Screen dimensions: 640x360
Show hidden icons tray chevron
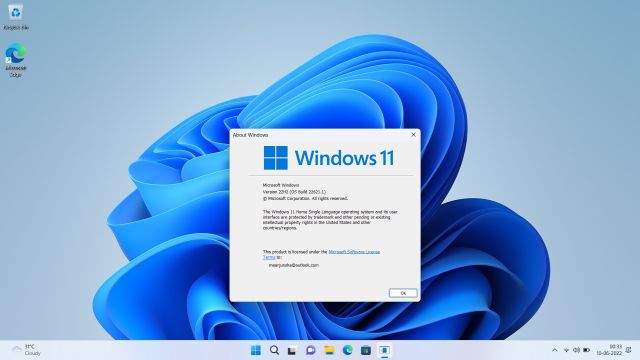[555, 350]
